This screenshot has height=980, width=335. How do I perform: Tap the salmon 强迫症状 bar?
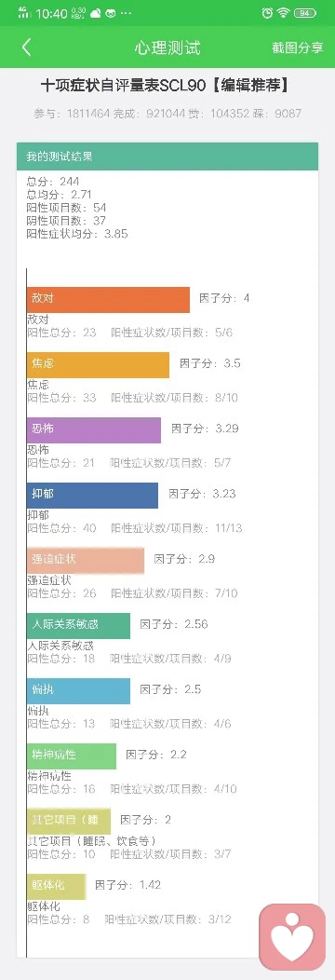(x=86, y=561)
